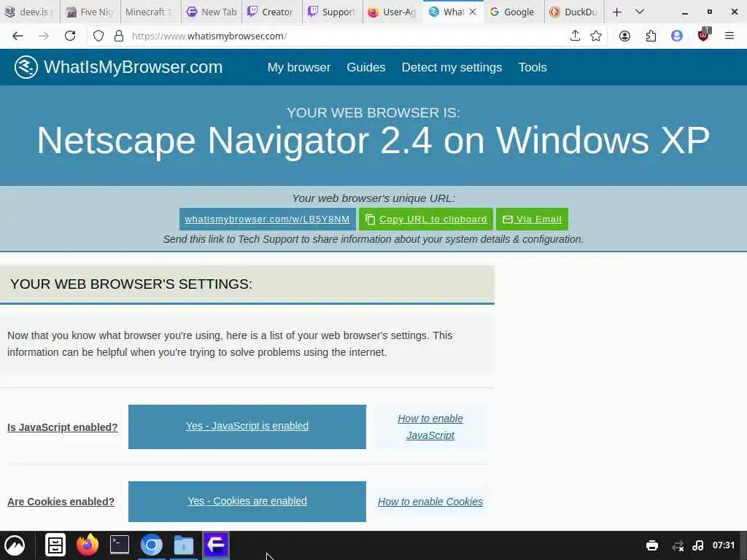Click the WhatIsMyBrowser.com logo icon

click(26, 67)
